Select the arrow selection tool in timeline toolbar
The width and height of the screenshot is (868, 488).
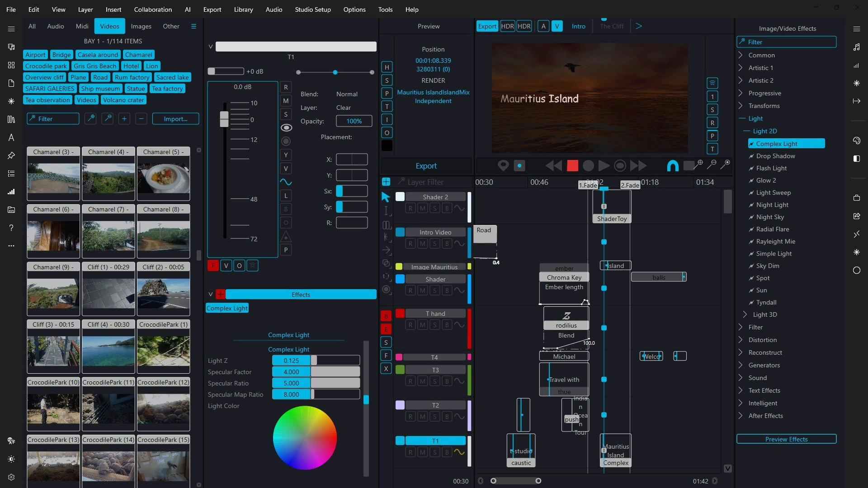coord(385,197)
